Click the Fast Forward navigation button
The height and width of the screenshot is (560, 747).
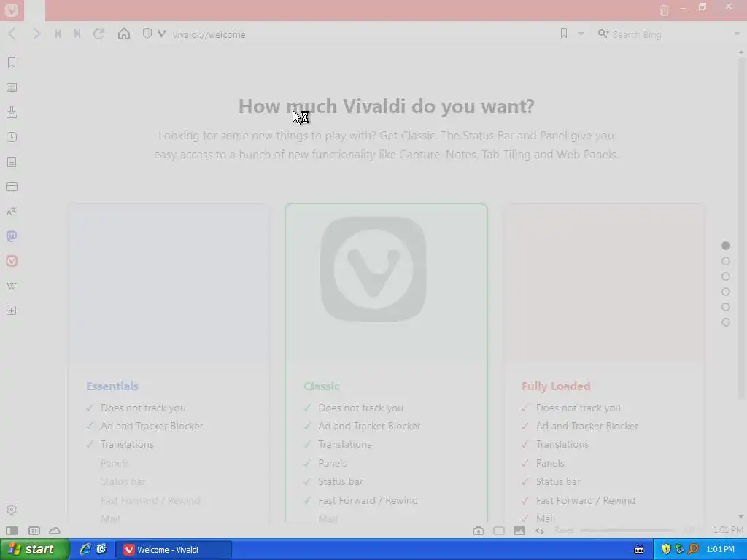tap(77, 34)
